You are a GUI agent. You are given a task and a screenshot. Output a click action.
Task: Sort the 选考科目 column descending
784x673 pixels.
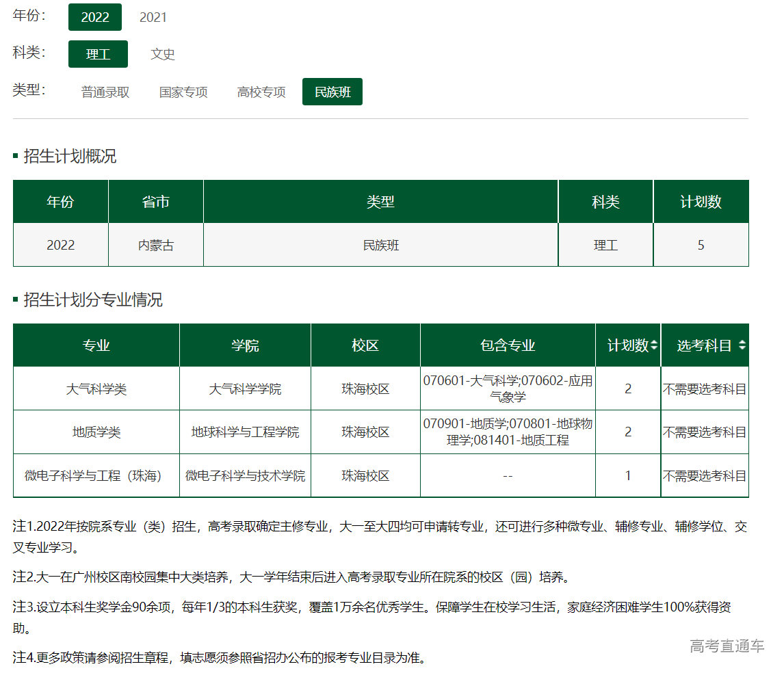(743, 349)
